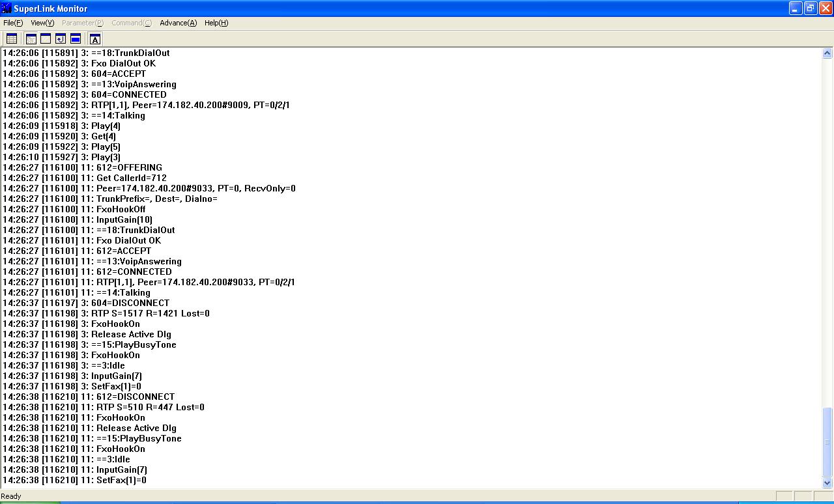
Task: Click the SuperLink Monitor title bar icon
Action: click(7, 8)
